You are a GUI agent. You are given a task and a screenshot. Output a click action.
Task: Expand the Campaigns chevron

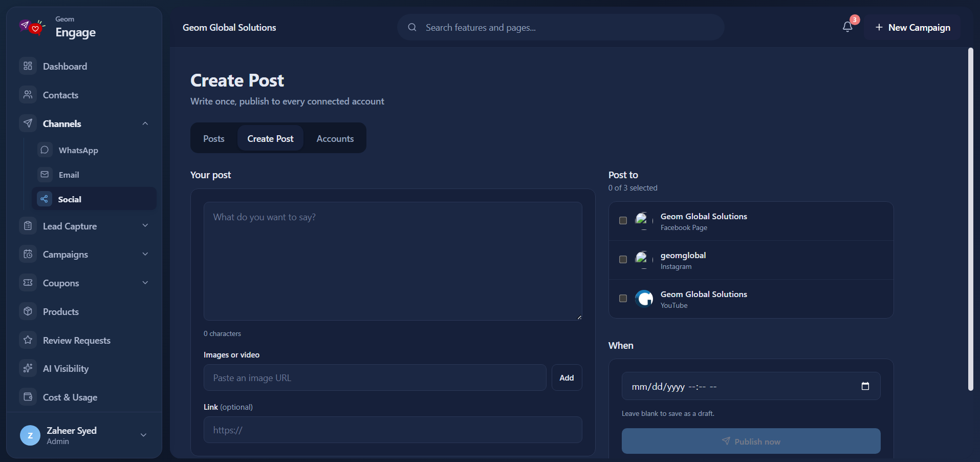coord(145,254)
